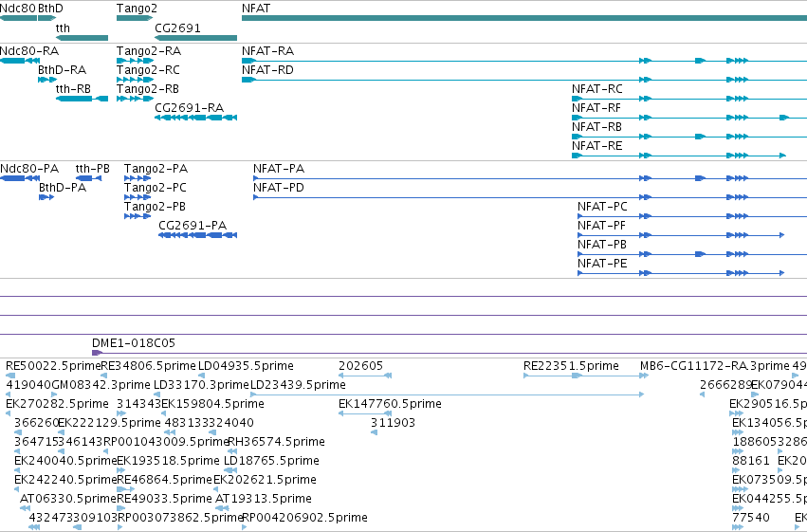Image resolution: width=807 pixels, height=532 pixels.
Task: Select EST RH36574.5prime
Action: tap(276, 443)
